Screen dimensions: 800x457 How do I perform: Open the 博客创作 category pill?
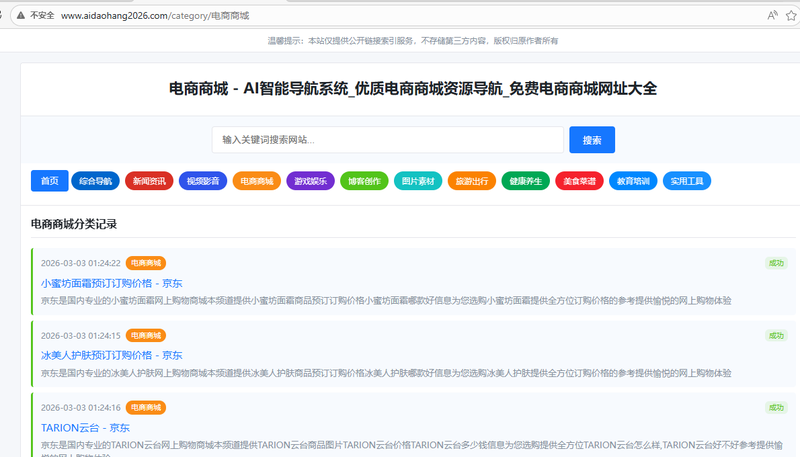click(x=364, y=181)
